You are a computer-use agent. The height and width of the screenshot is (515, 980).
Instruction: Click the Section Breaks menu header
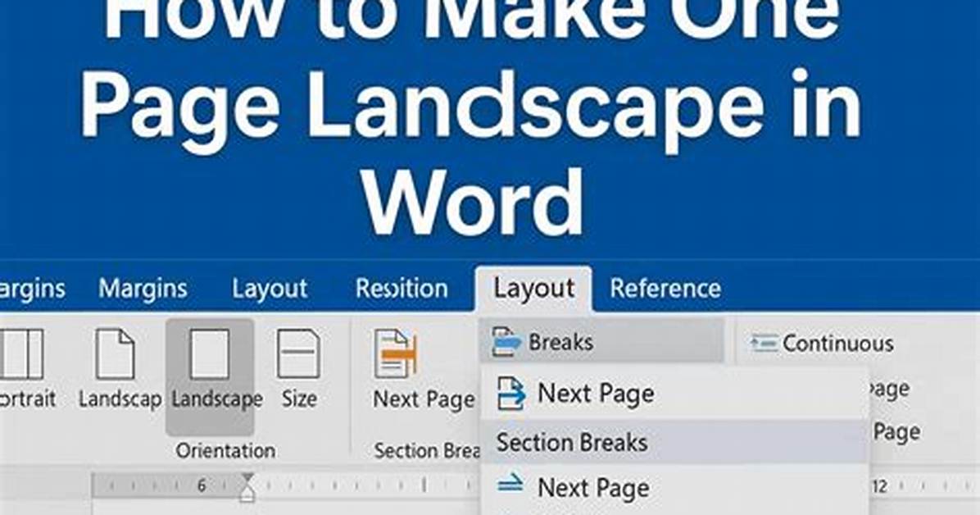click(x=674, y=442)
